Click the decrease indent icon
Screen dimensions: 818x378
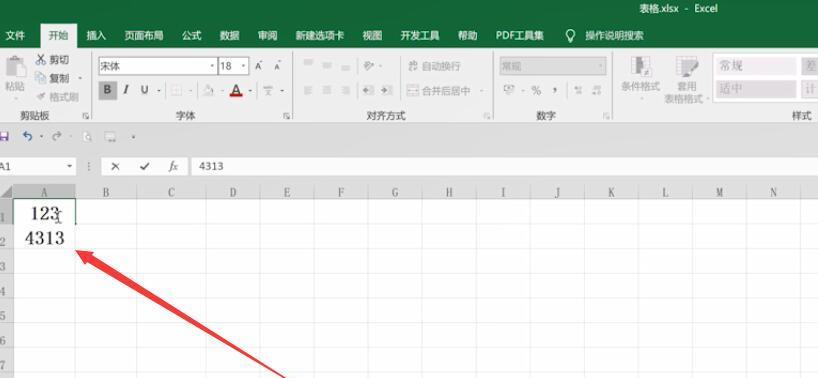pyautogui.click(x=368, y=91)
